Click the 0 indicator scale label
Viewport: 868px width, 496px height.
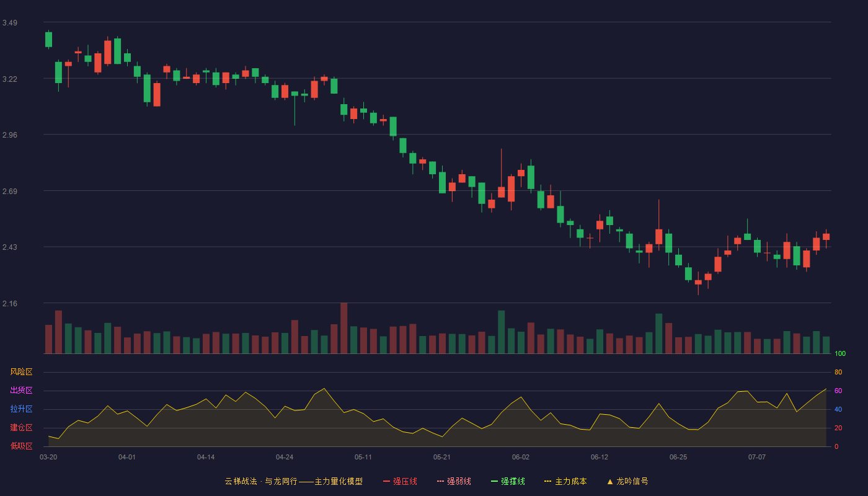click(836, 446)
